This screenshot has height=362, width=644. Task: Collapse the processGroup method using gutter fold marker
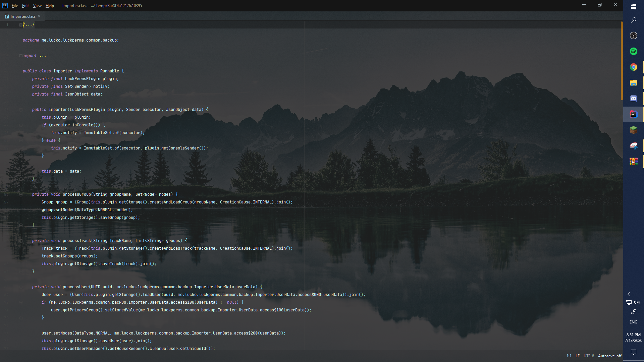[x=21, y=194]
